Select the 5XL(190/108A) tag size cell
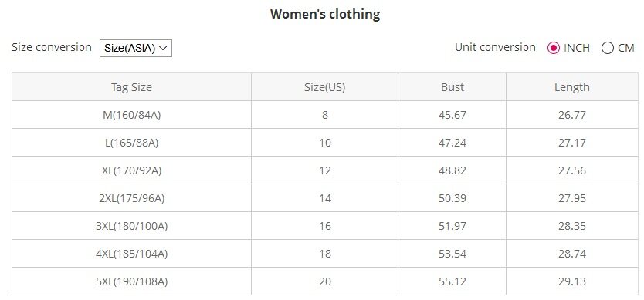The image size is (644, 300). pos(131,281)
